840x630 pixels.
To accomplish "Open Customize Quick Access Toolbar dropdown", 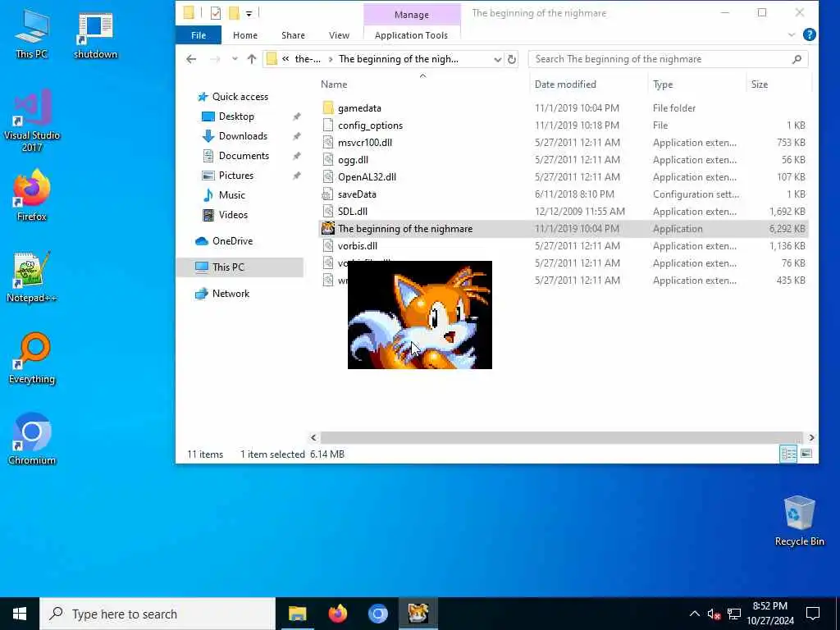I will click(x=249, y=13).
